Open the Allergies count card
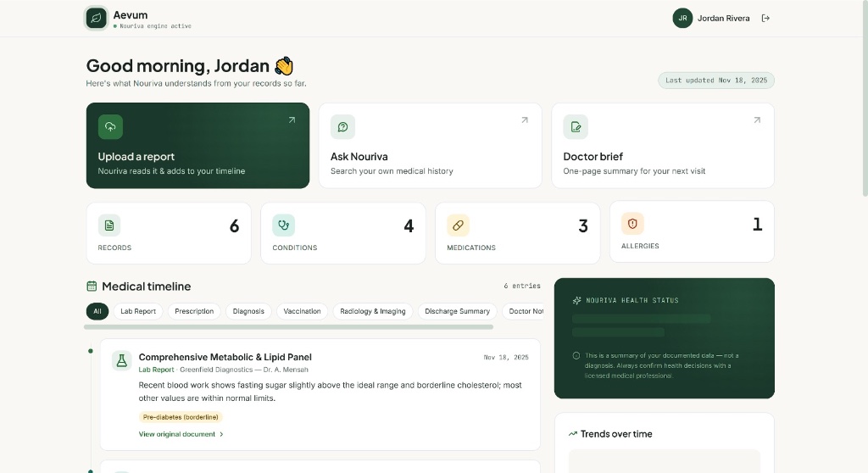 point(692,231)
